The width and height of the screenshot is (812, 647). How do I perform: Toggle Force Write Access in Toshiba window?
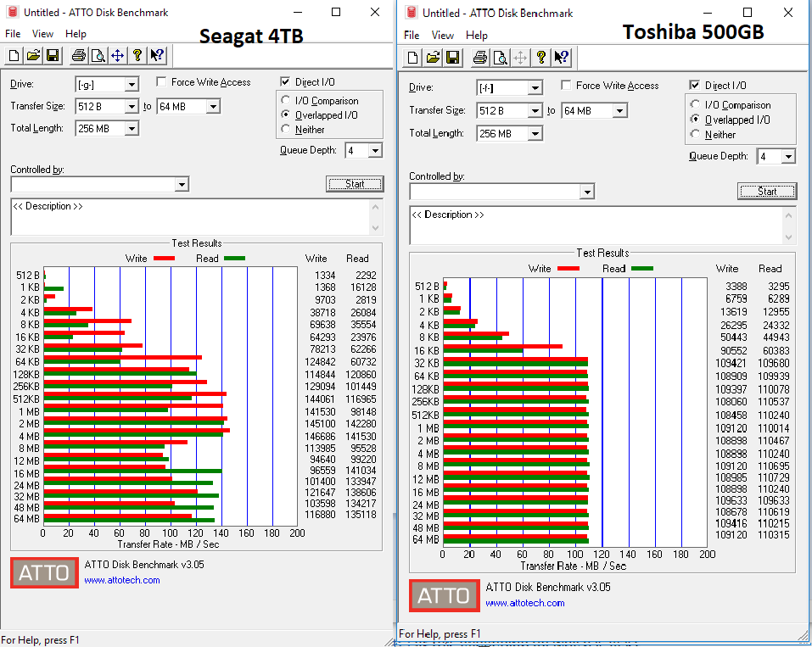[x=566, y=85]
